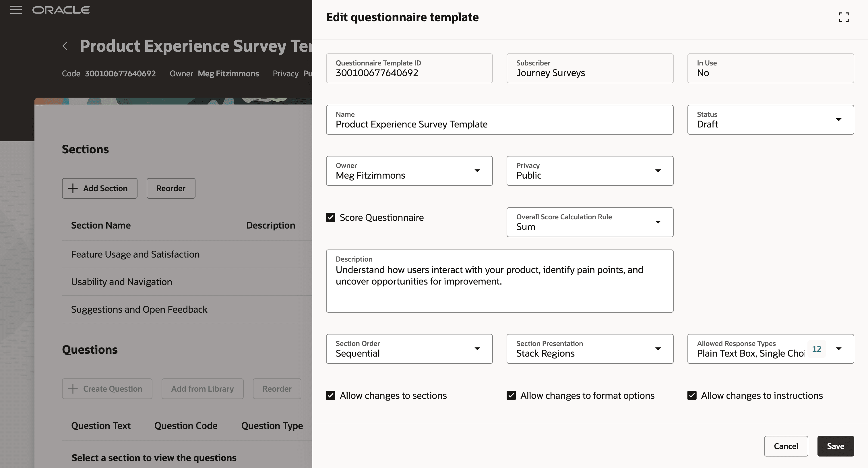Click the Add from Library button

[202, 388]
